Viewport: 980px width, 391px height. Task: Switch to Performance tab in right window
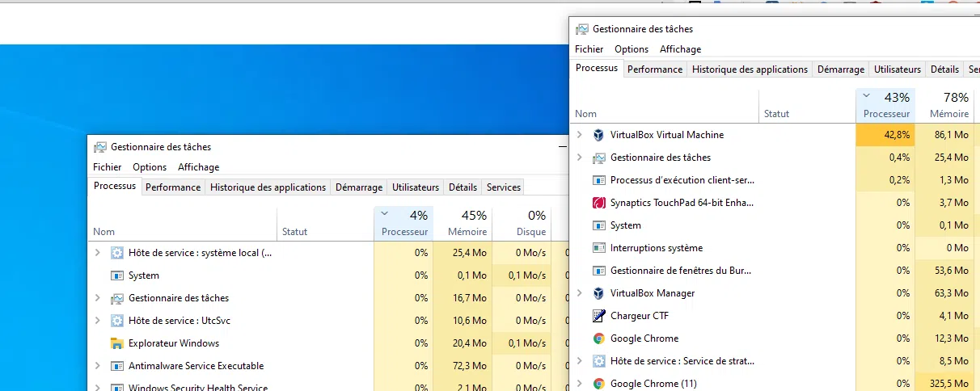pyautogui.click(x=655, y=69)
